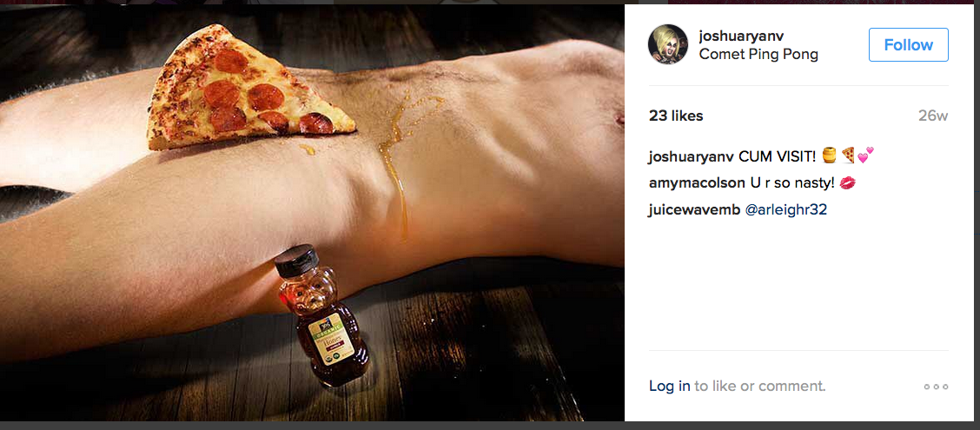Image resolution: width=980 pixels, height=430 pixels.
Task: Click the Log in link
Action: (x=669, y=387)
